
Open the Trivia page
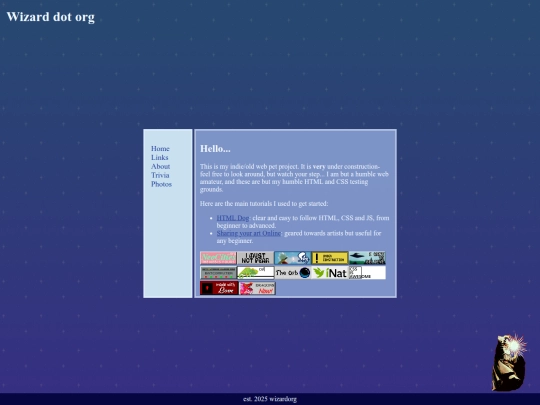[160, 175]
